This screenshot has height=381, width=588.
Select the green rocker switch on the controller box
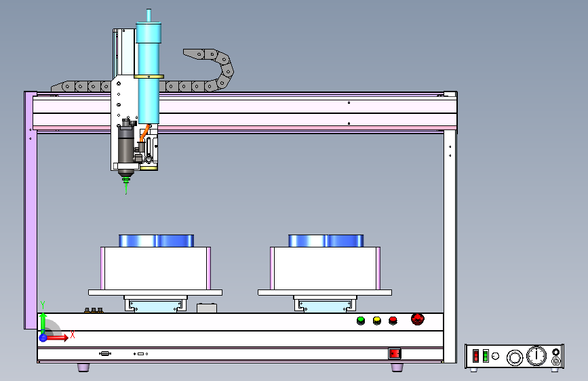point(486,356)
